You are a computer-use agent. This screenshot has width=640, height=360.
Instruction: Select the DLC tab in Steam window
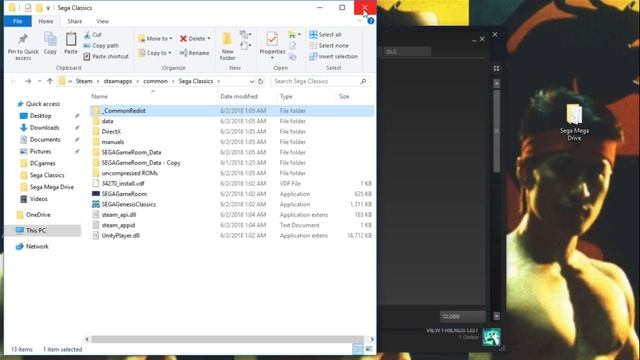pyautogui.click(x=406, y=51)
